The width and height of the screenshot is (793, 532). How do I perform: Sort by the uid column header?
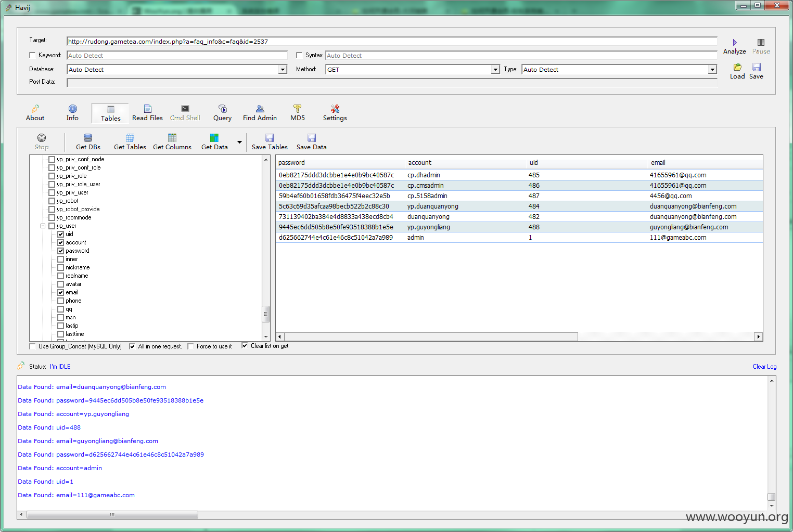pyautogui.click(x=586, y=163)
